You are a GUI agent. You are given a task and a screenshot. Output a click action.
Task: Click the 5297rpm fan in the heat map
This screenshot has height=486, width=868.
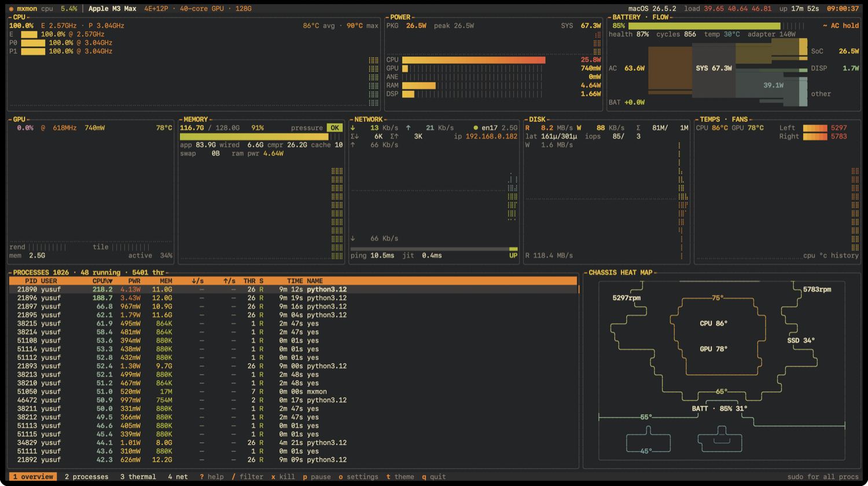point(627,298)
